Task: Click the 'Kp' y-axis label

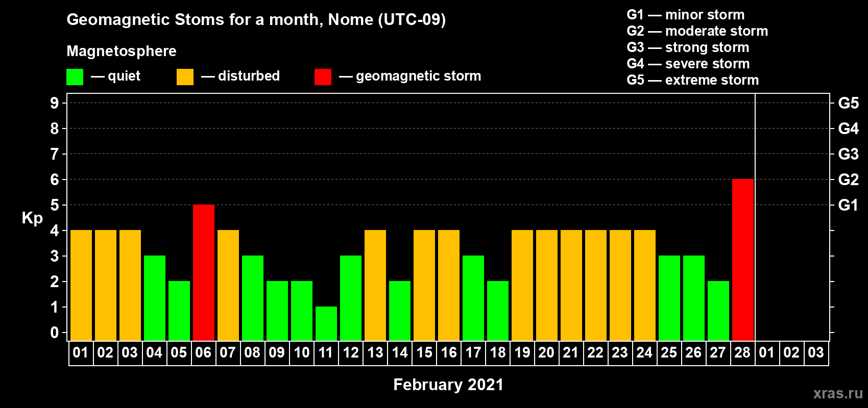Action: click(x=32, y=218)
